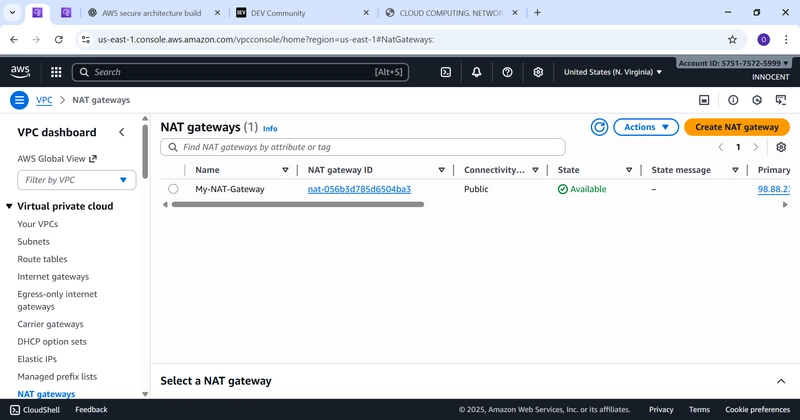Close the CLOUD COMPUTING browser tab
800x420 pixels.
coord(515,13)
